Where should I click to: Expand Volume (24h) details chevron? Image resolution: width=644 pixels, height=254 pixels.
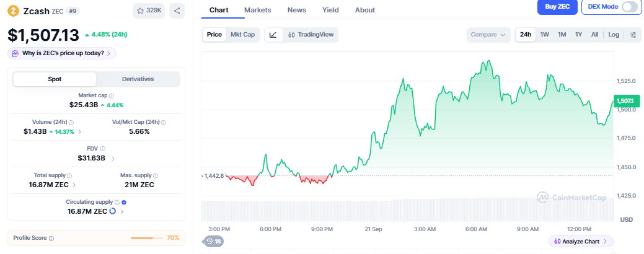[80, 132]
